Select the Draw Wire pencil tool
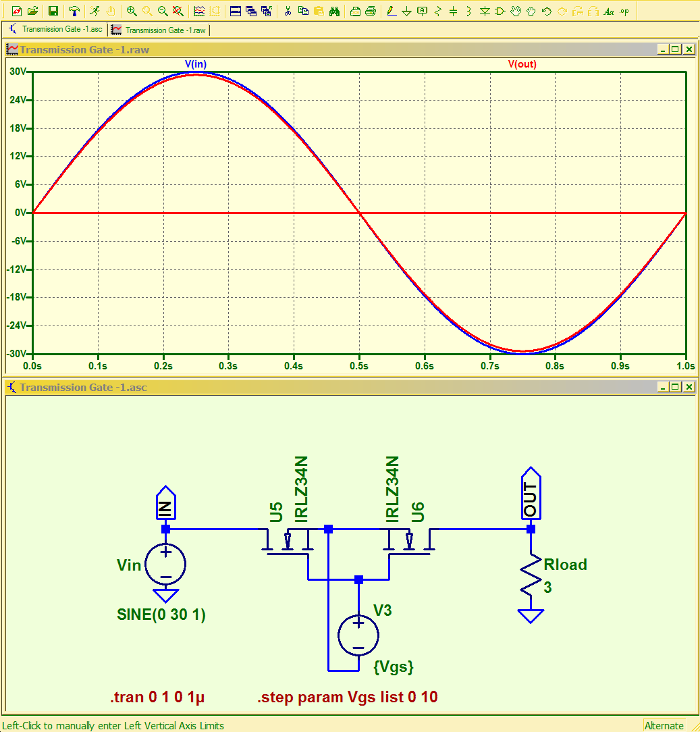700x732 pixels. (392, 11)
